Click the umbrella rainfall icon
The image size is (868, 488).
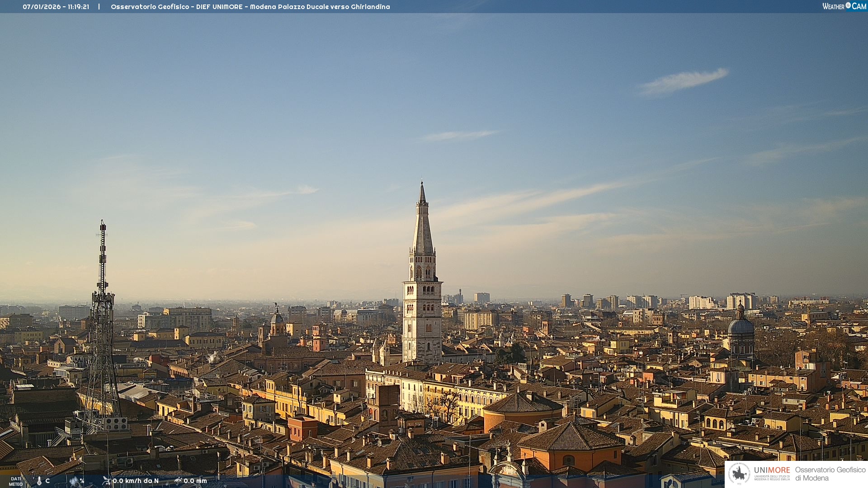point(178,481)
